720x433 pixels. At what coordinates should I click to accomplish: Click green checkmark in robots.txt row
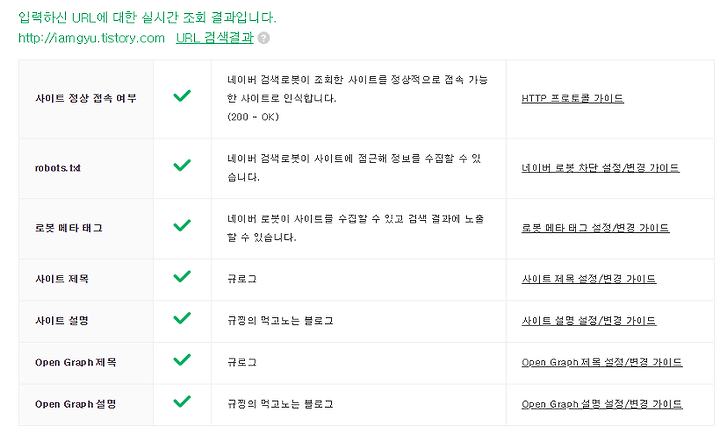[x=182, y=165]
